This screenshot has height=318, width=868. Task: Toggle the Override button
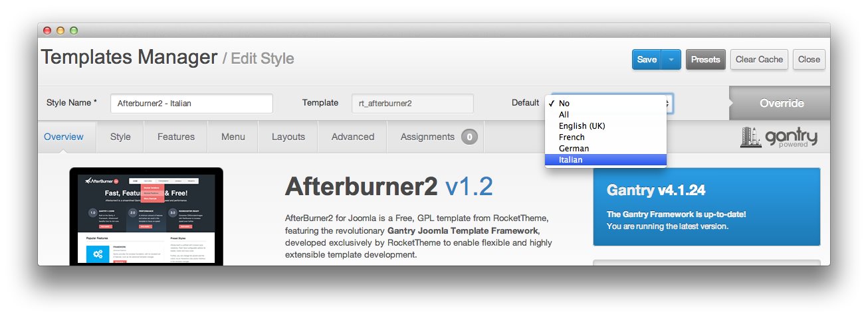pyautogui.click(x=781, y=103)
